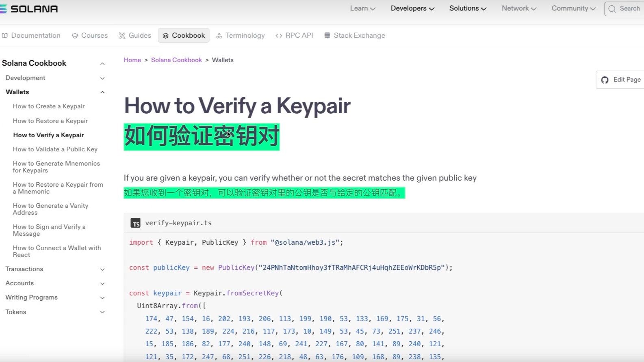
Task: Collapse the Wallets section chevron
Action: point(102,92)
